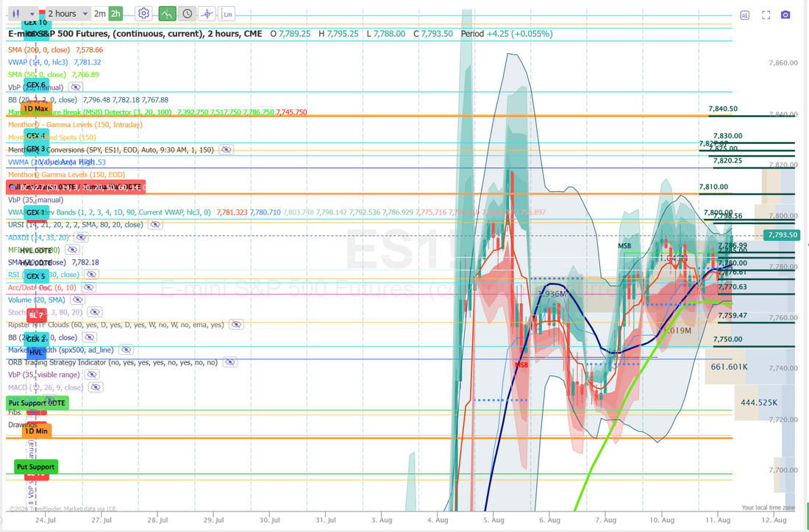The height and width of the screenshot is (532, 809).
Task: Show the MACD (12, 26, 9, close) indicator
Action: point(96,387)
